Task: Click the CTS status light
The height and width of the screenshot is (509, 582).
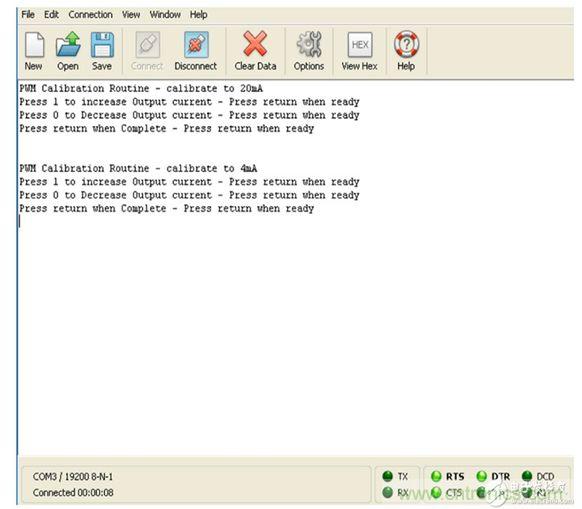Action: coord(436,493)
